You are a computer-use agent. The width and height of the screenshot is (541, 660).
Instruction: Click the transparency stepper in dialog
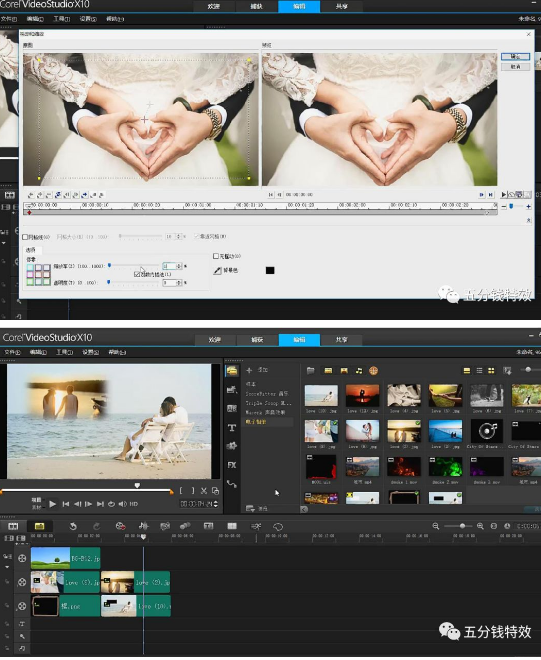click(179, 283)
